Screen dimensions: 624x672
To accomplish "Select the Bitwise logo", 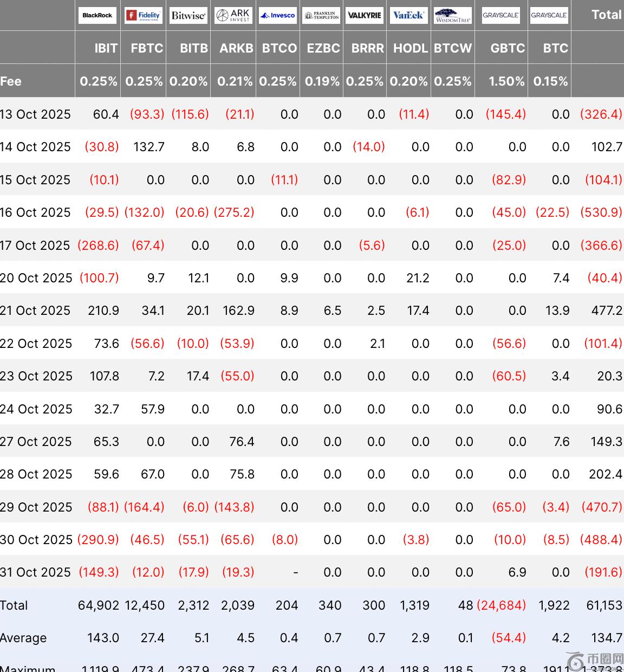I will 188,15.
